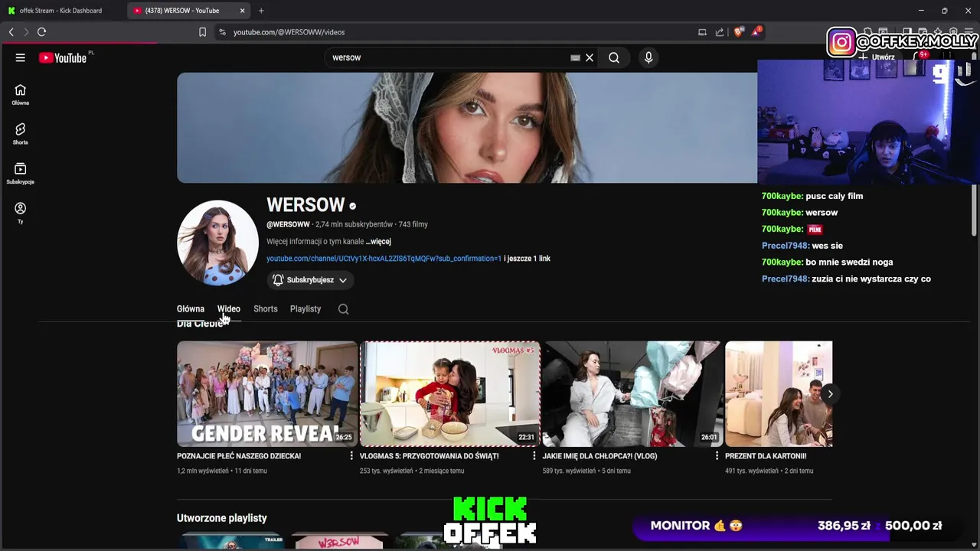Switch to offek Stream Kick Dashboard tab
980x551 pixels.
(x=61, y=11)
